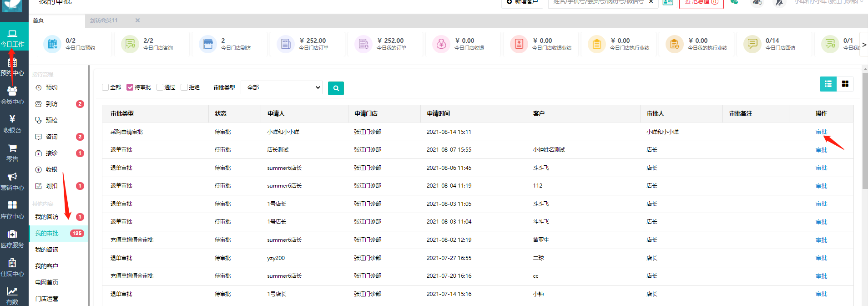Check the 全部 filter checkbox
Image resolution: width=868 pixels, height=306 pixels.
(106, 87)
